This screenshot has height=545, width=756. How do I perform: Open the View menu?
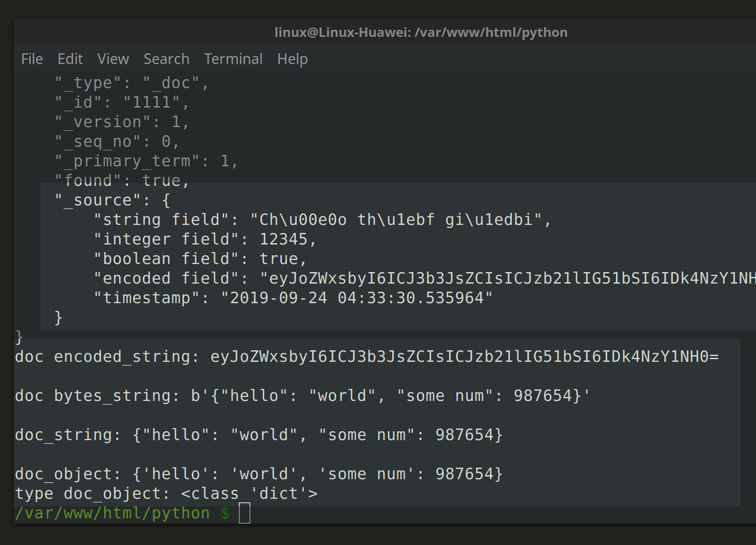[113, 59]
